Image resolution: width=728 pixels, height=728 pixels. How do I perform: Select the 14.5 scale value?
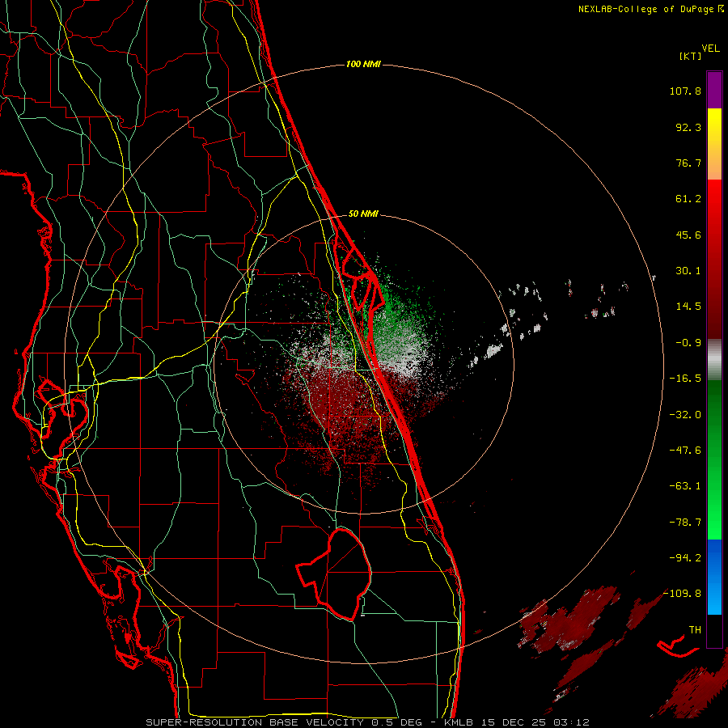(x=688, y=307)
